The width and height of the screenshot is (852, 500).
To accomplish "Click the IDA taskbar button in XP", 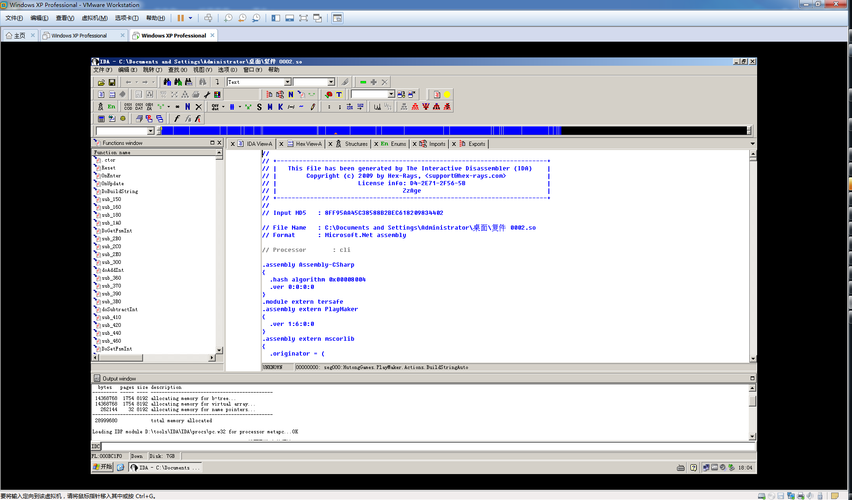I will pyautogui.click(x=166, y=467).
